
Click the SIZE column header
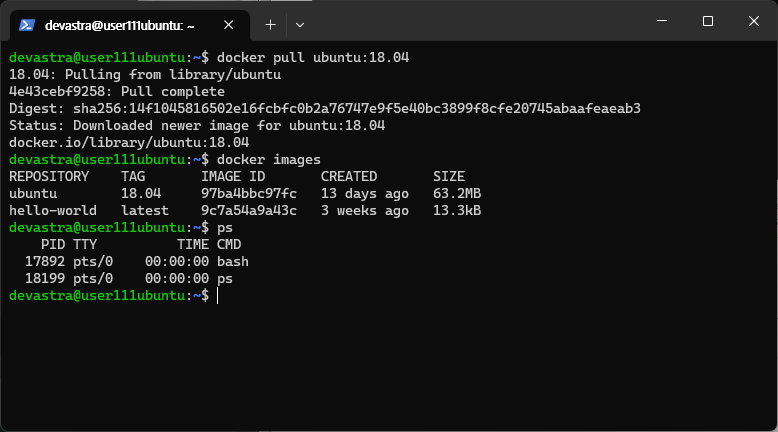449,176
